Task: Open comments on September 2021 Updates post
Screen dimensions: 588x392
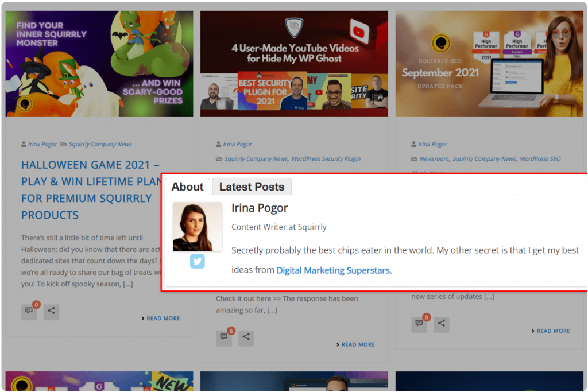Action: [419, 324]
